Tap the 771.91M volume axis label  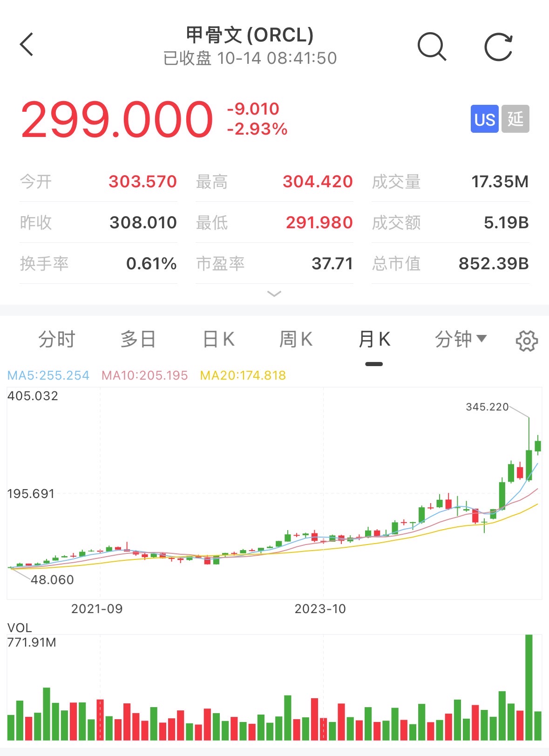(x=32, y=642)
